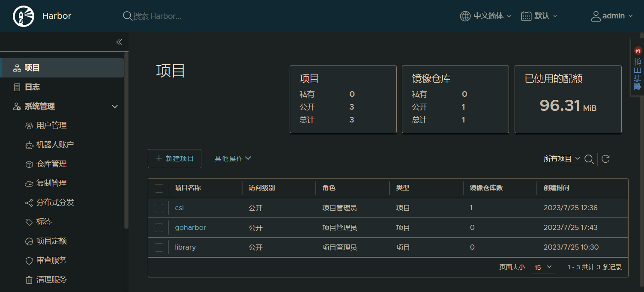Open 仓库管理 registry management
The image size is (644, 292).
click(51, 164)
